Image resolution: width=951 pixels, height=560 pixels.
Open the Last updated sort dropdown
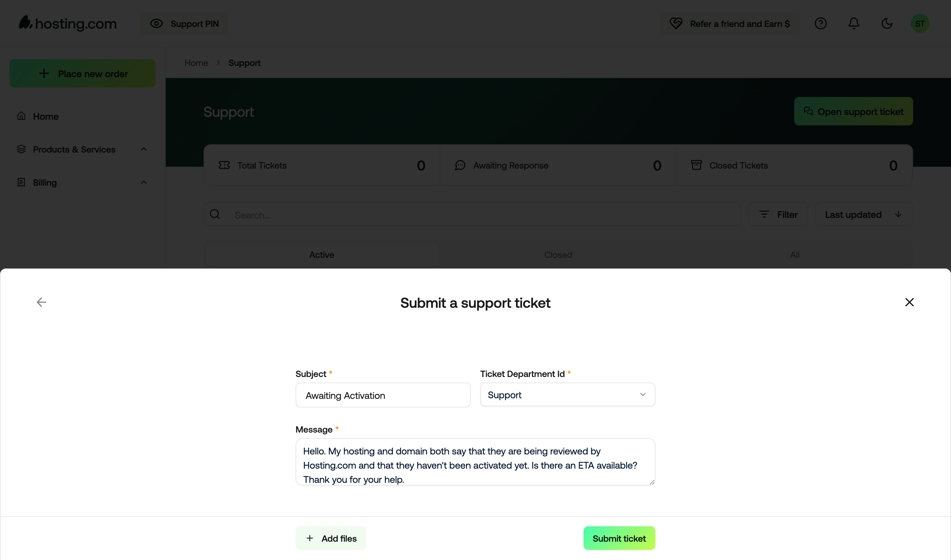(864, 214)
